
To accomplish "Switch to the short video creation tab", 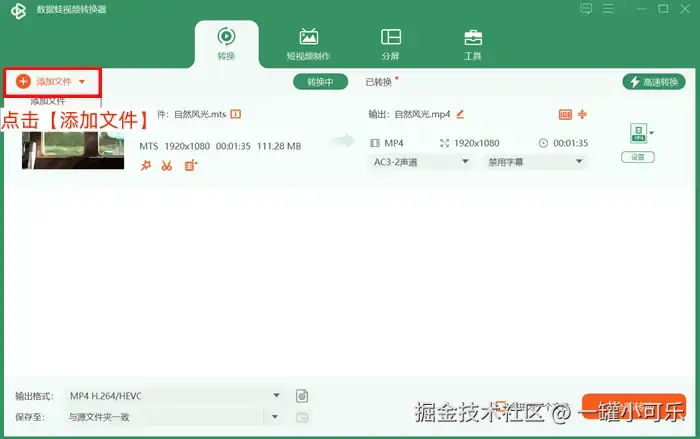I will pyautogui.click(x=308, y=44).
